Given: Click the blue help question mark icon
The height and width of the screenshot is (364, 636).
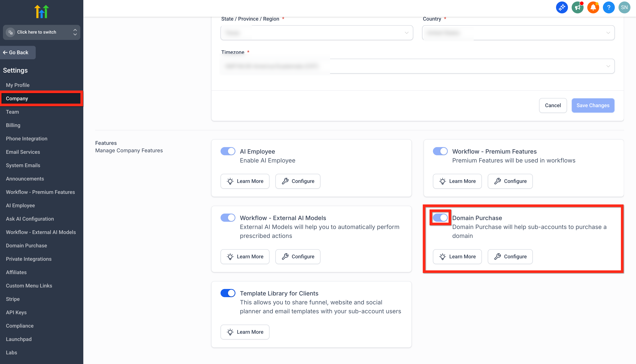Looking at the screenshot, I should (608, 7).
